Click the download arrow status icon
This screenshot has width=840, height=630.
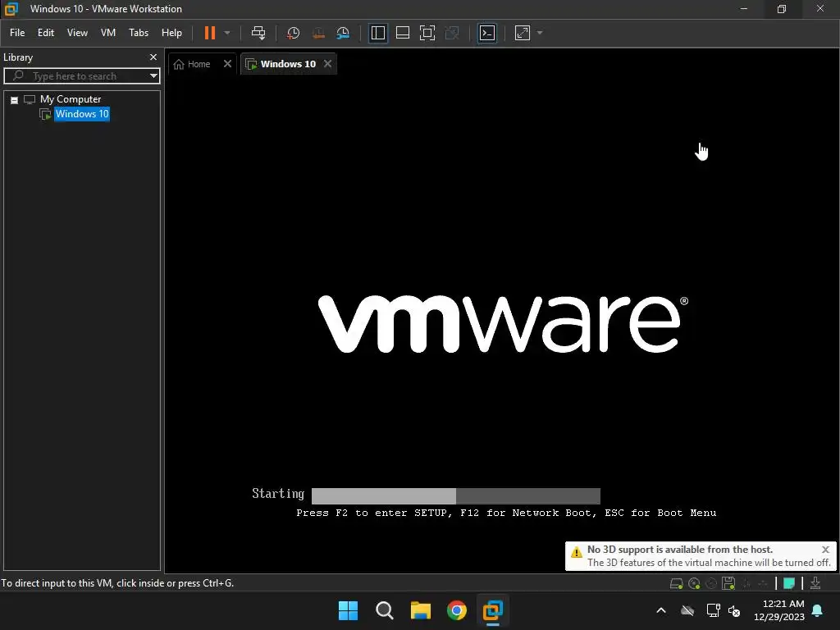click(x=815, y=583)
